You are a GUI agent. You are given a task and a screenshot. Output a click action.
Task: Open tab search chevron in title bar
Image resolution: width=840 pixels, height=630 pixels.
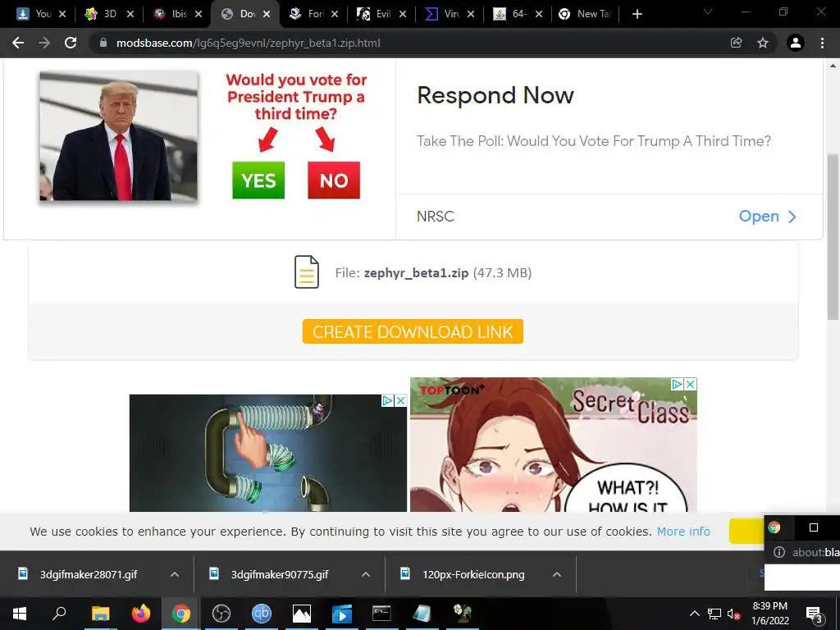[708, 11]
